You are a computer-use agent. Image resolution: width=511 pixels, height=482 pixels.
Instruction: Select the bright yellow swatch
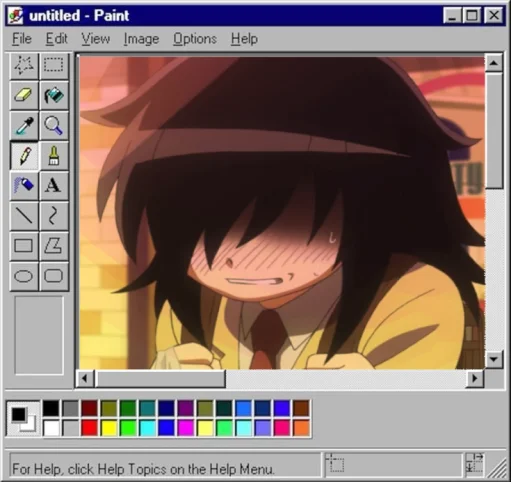(x=109, y=428)
